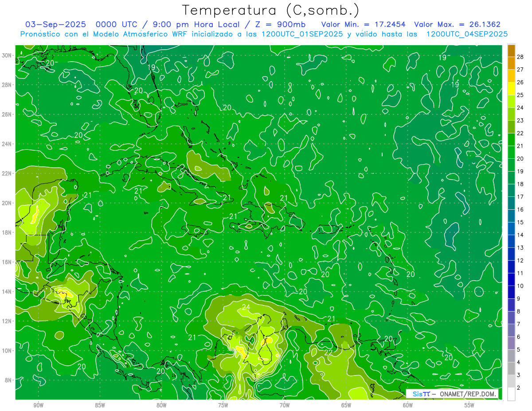The width and height of the screenshot is (532, 411).
Task: Click the deep blue swatch between 10 and 11
Action: coord(511,279)
